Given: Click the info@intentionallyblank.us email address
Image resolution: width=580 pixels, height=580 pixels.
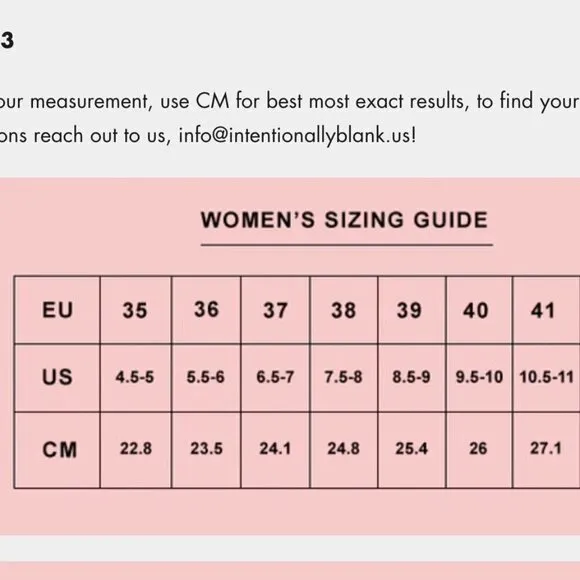Looking at the screenshot, I should (x=295, y=135).
